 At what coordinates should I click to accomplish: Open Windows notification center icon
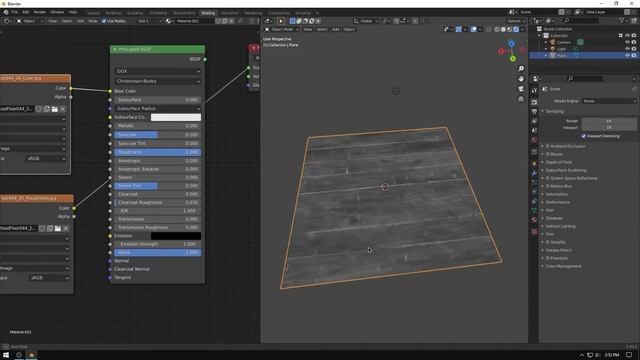point(629,355)
